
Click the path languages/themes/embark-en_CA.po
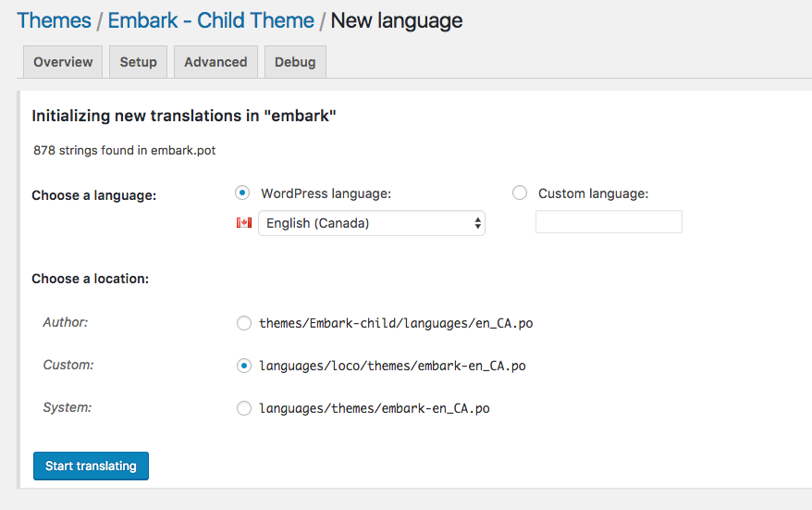point(375,408)
